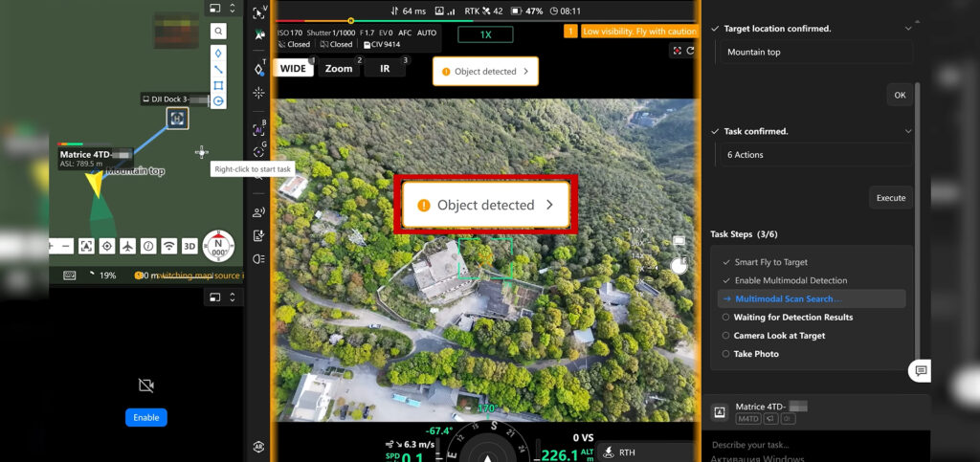Image resolution: width=980 pixels, height=462 pixels.
Task: Collapse Task confirmed section chevron
Action: click(x=908, y=132)
